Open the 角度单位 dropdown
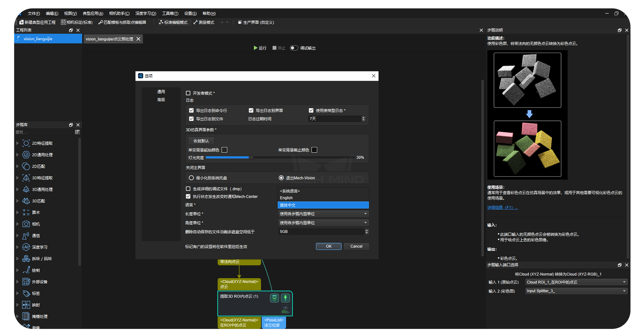This screenshot has width=644, height=336. point(323,223)
